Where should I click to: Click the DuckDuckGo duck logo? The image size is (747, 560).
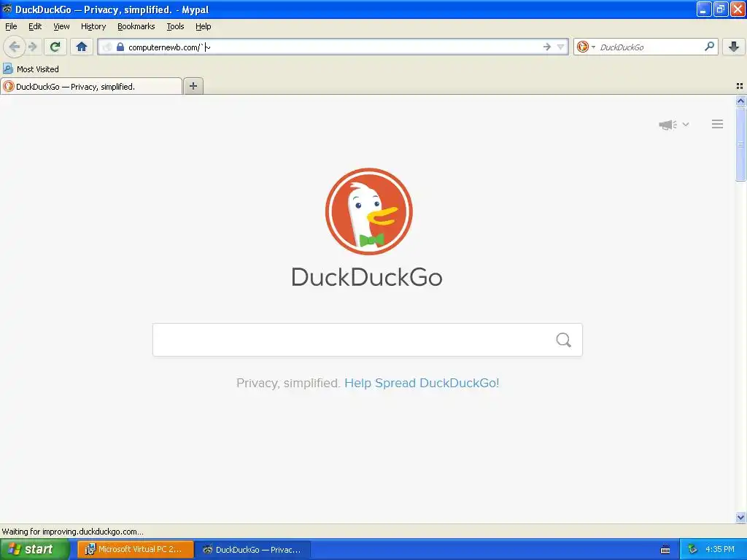[368, 211]
